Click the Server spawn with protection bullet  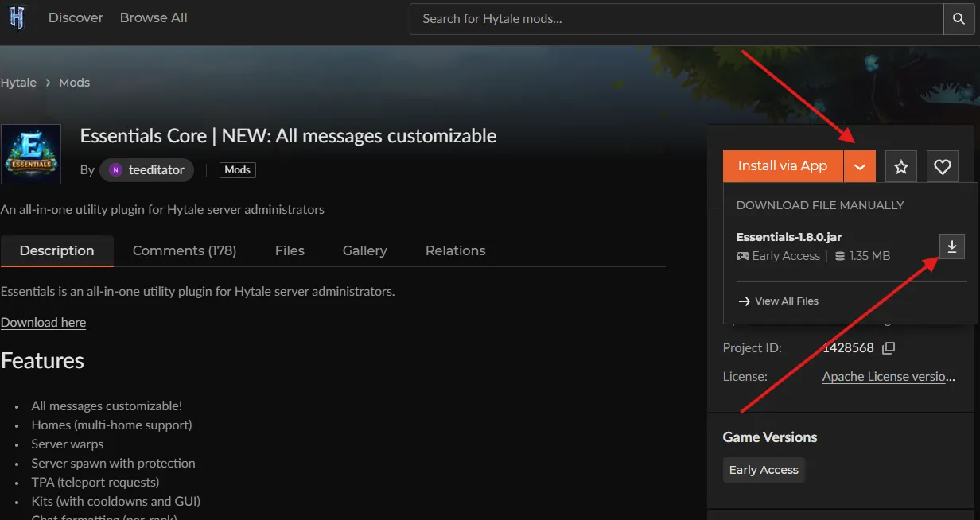(113, 464)
